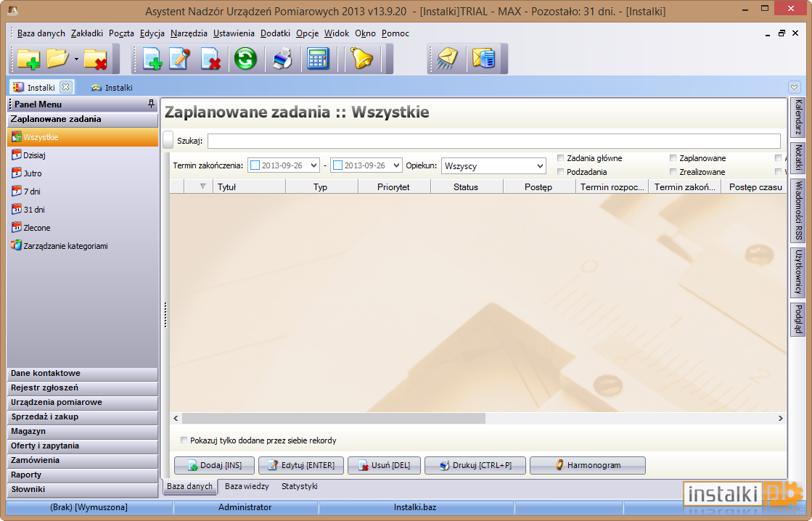The width and height of the screenshot is (812, 521).
Task: Click the Edytuj [ENTER] button
Action: 301,465
